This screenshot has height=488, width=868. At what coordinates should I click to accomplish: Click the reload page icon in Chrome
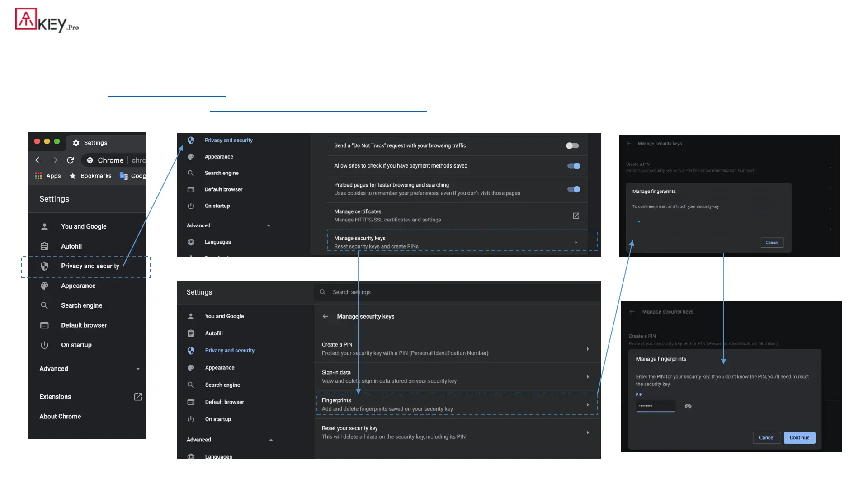[70, 160]
